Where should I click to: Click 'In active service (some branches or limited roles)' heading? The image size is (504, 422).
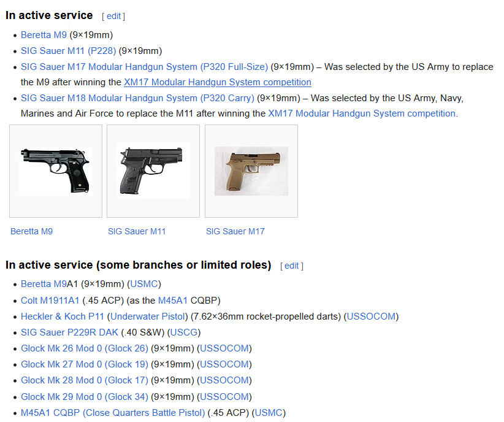pos(139,265)
